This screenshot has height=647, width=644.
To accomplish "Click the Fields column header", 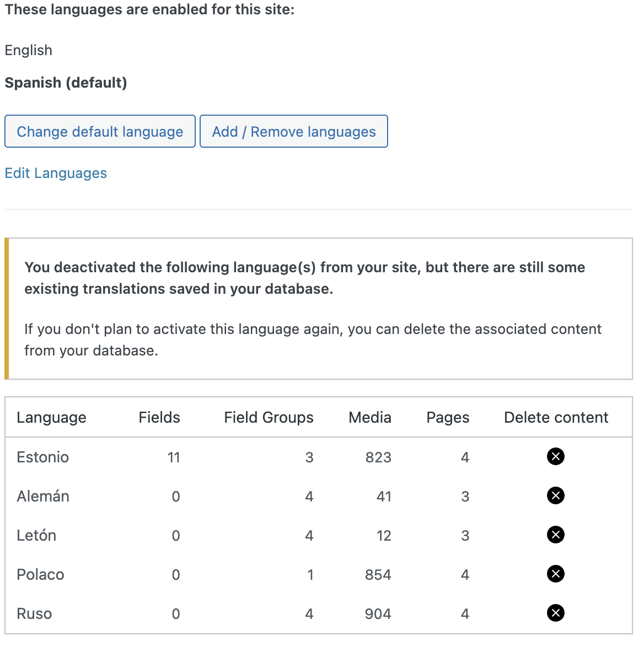I will (159, 418).
